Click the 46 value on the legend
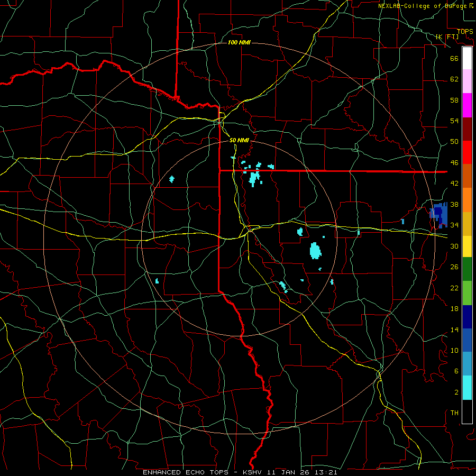Image resolution: width=476 pixels, height=476 pixels. (454, 163)
